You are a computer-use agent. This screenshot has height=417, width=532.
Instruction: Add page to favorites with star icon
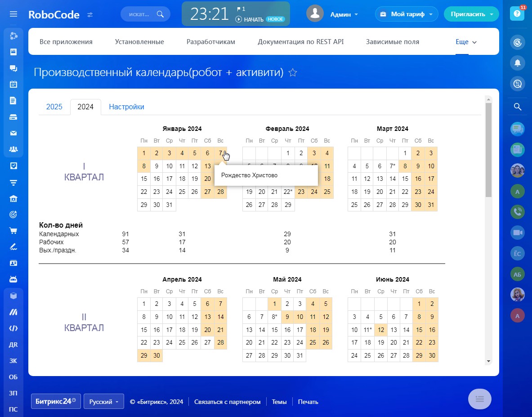click(292, 72)
